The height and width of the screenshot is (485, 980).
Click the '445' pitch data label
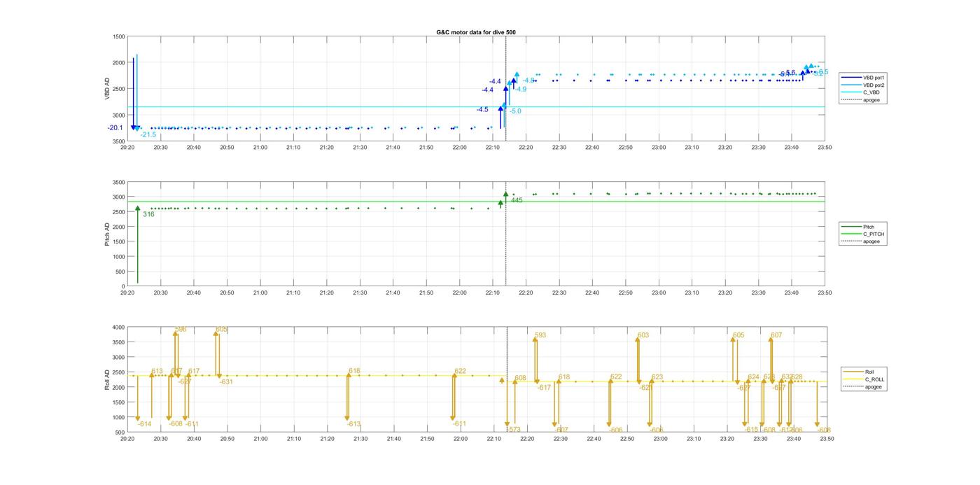point(517,200)
